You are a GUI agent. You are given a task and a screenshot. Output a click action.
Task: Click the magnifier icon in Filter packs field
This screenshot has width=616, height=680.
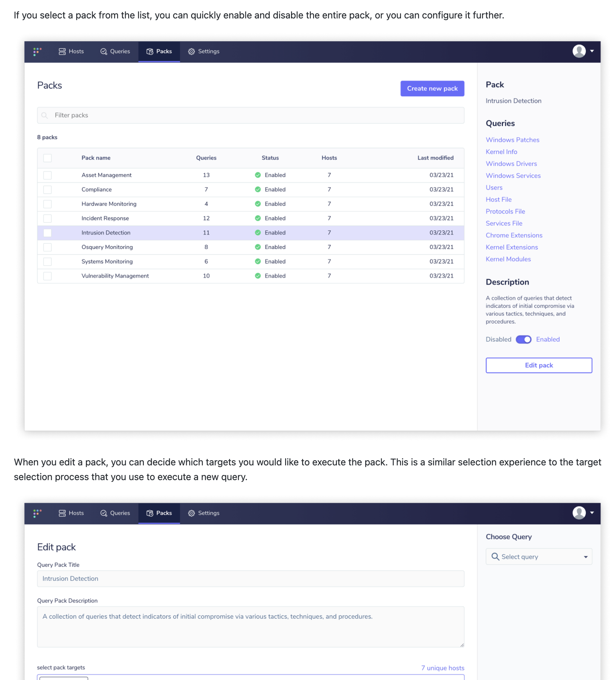[44, 115]
